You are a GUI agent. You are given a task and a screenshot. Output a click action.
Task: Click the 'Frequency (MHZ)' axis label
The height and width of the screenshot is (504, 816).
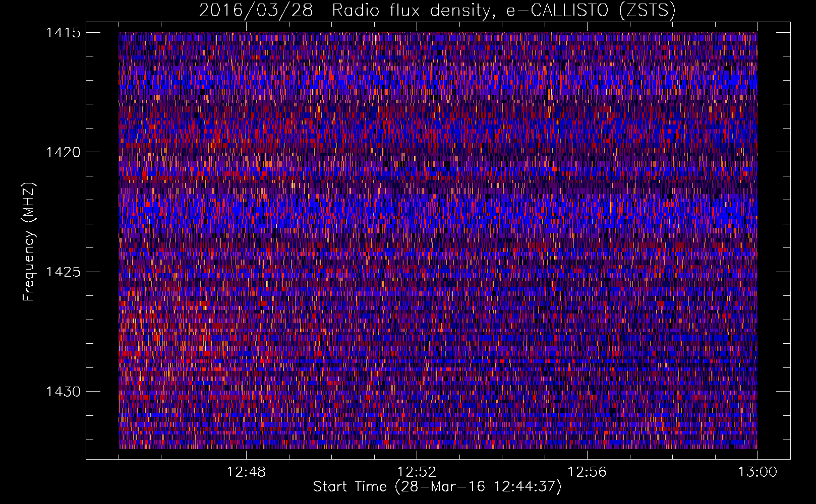point(29,242)
